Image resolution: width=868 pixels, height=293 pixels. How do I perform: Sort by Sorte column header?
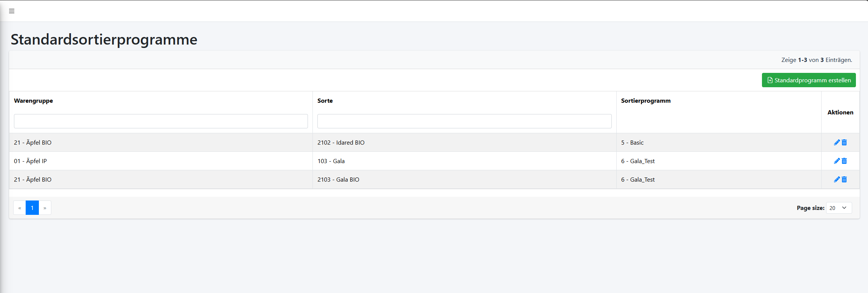[x=325, y=101]
